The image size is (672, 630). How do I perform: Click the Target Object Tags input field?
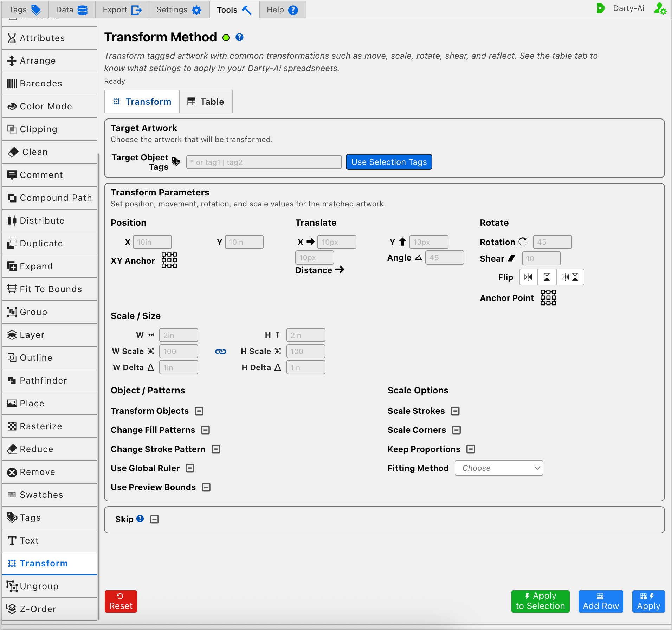[264, 162]
